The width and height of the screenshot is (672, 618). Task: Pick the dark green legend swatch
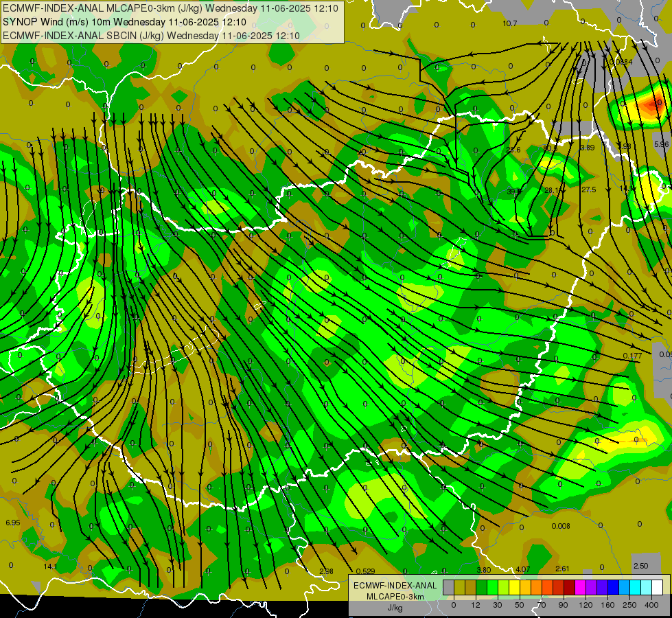[x=481, y=587]
